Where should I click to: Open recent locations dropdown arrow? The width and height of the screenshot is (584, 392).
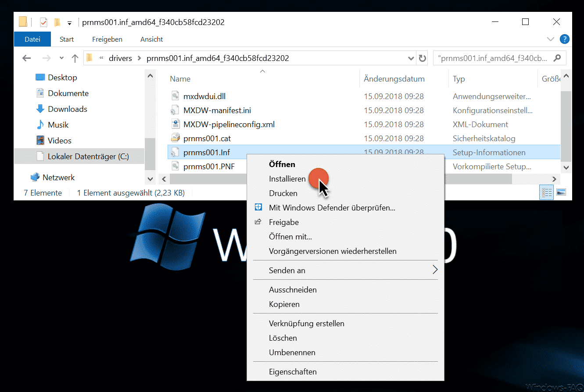coord(61,58)
